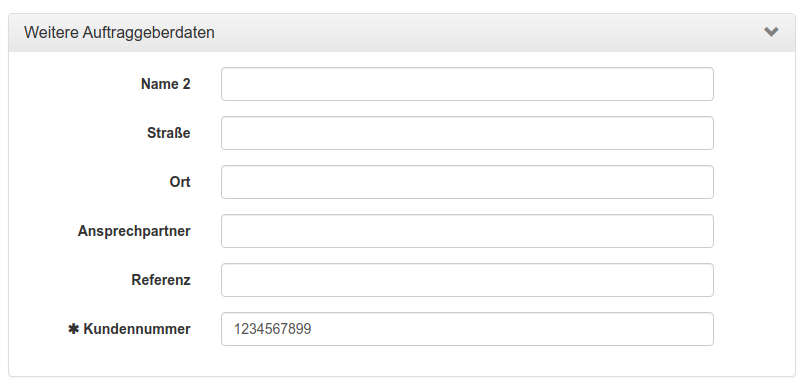Focus the Name 2 input field
This screenshot has width=803, height=385.
pos(467,84)
